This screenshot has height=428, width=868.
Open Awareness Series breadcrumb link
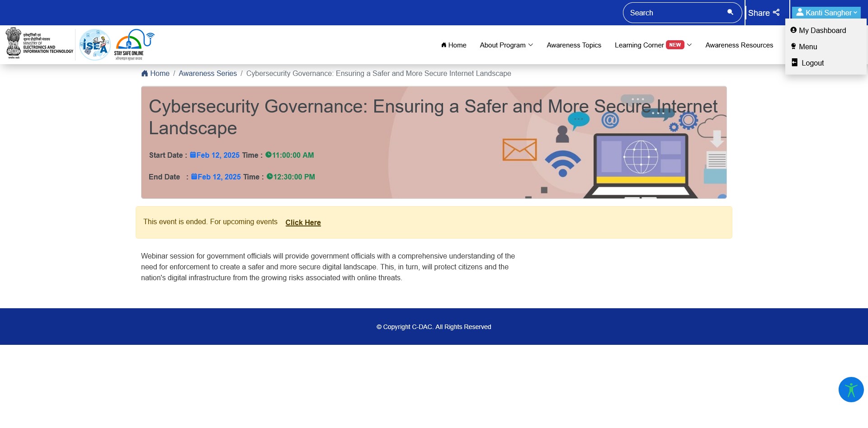[x=208, y=74]
